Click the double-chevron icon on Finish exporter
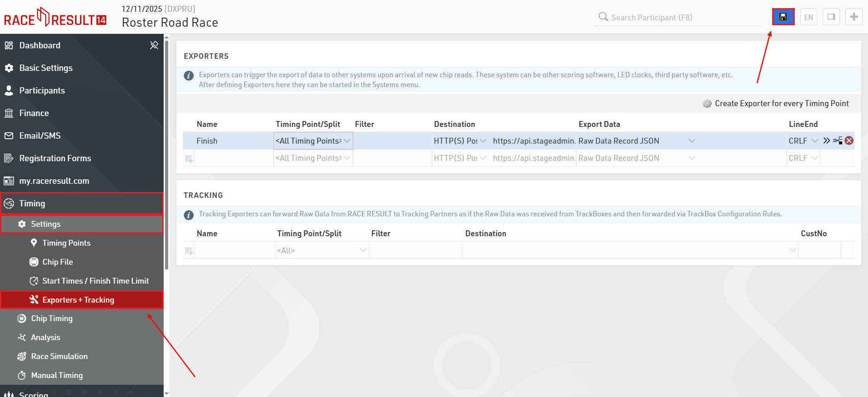 pos(826,140)
